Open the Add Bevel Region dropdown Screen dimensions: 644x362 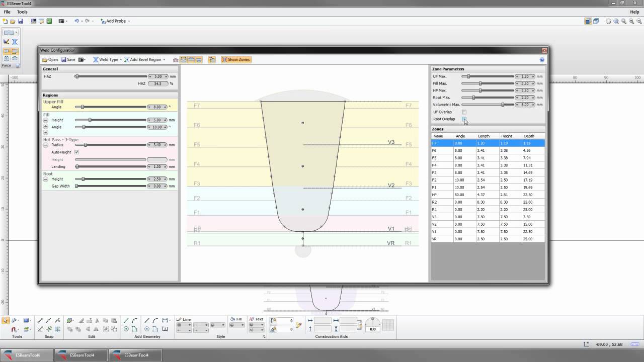[145, 59]
